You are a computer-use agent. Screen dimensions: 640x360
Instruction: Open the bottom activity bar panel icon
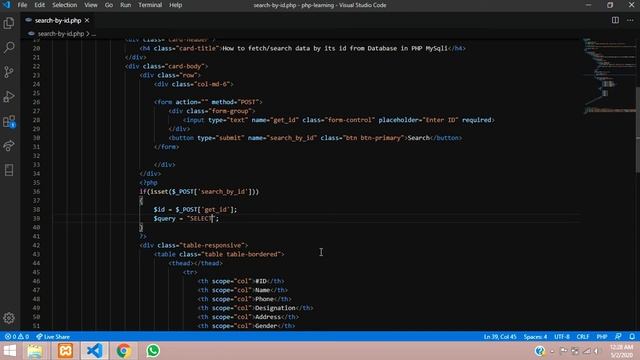(x=9, y=170)
